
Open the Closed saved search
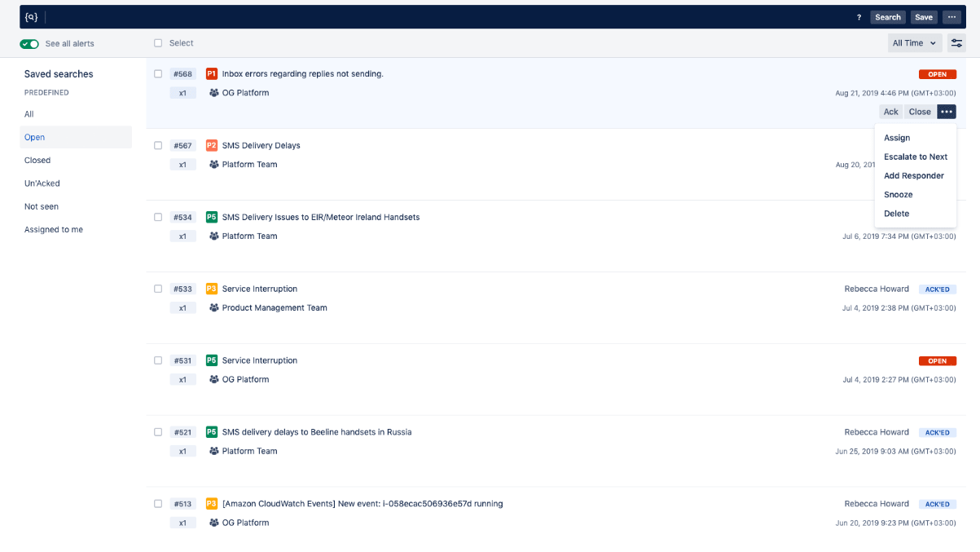(x=37, y=160)
